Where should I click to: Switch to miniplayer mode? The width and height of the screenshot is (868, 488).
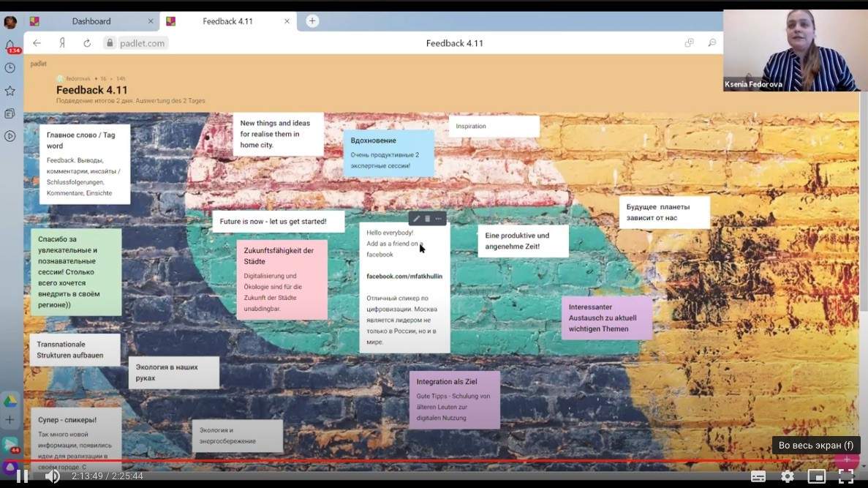click(817, 476)
